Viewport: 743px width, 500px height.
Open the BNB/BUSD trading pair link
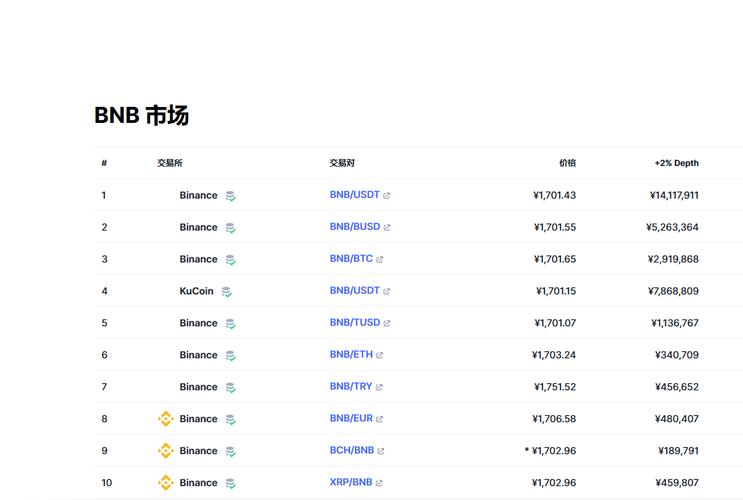355,227
